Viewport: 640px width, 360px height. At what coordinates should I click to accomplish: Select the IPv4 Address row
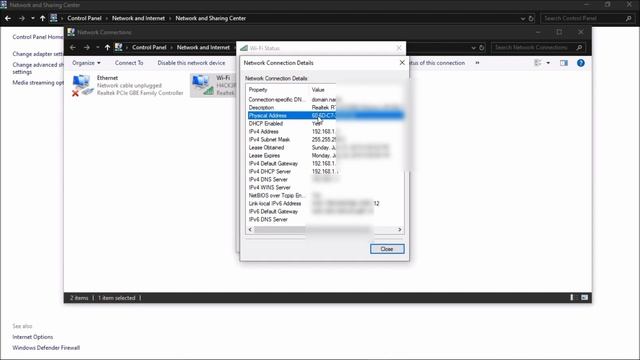326,131
